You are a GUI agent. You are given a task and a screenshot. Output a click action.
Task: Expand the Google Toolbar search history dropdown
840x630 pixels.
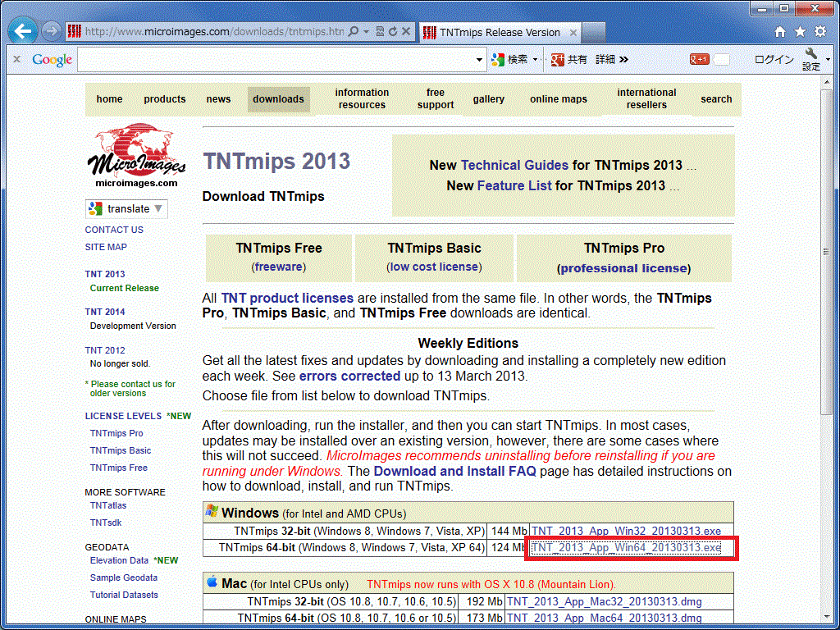pos(479,59)
